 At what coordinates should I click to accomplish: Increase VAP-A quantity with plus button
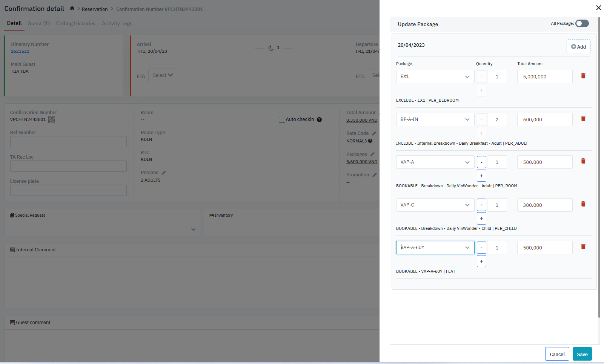click(x=481, y=176)
